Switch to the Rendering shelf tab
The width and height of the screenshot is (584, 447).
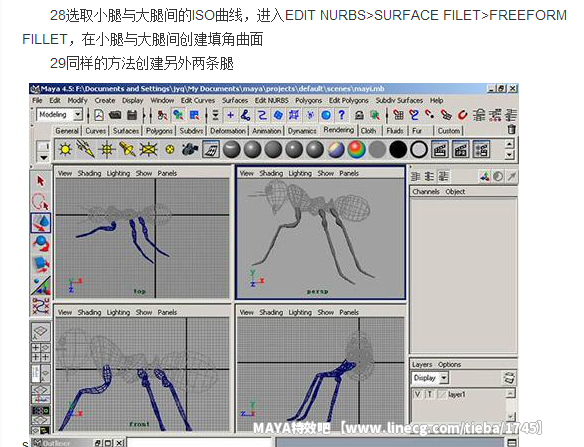coord(339,130)
